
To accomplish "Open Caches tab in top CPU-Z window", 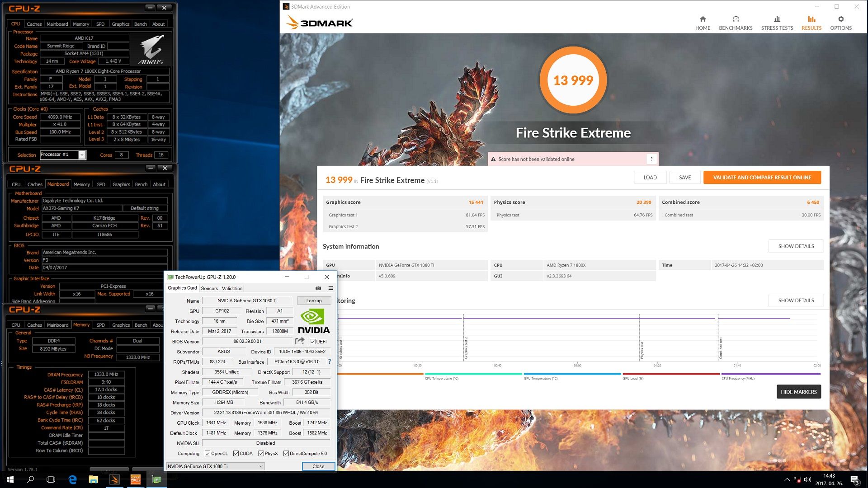I will 34,24.
